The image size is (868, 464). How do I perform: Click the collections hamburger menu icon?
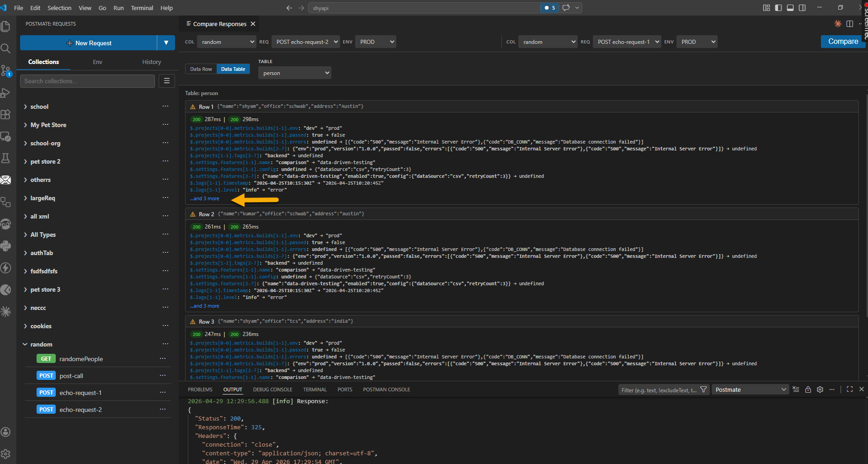[167, 81]
